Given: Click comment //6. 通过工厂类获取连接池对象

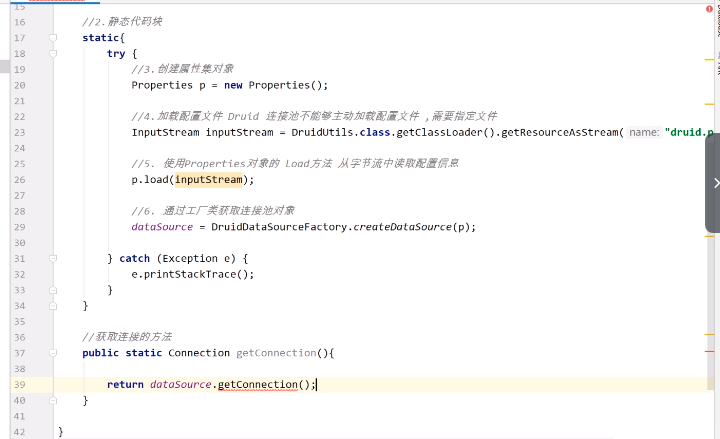Looking at the screenshot, I should [x=213, y=211].
